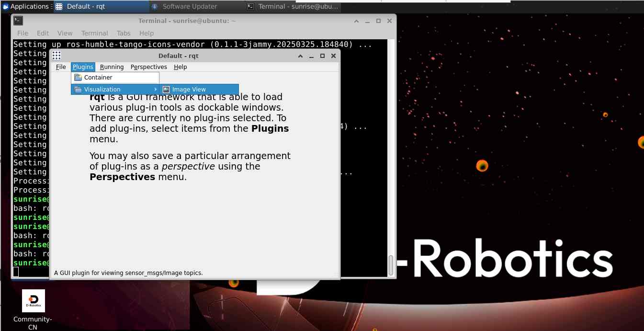Click the Software Updater taskbar icon
This screenshot has width=644, height=331.
155,6
